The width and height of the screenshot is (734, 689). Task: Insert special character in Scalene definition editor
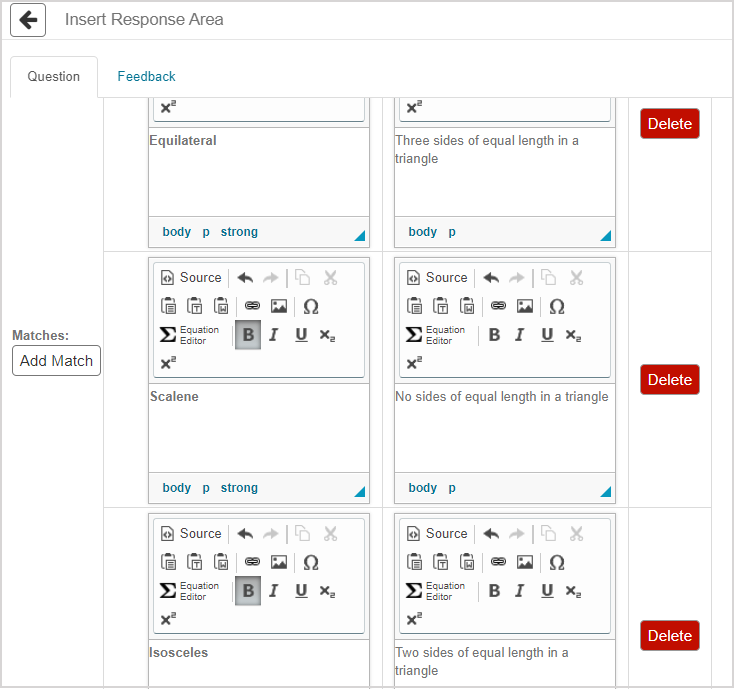557,306
